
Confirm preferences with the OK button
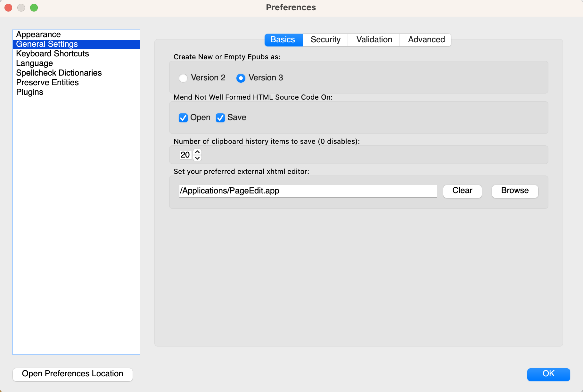coord(548,374)
